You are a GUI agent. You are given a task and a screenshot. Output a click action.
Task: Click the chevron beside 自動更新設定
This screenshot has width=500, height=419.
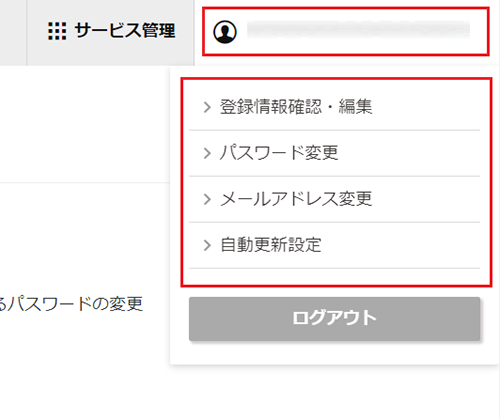(207, 245)
